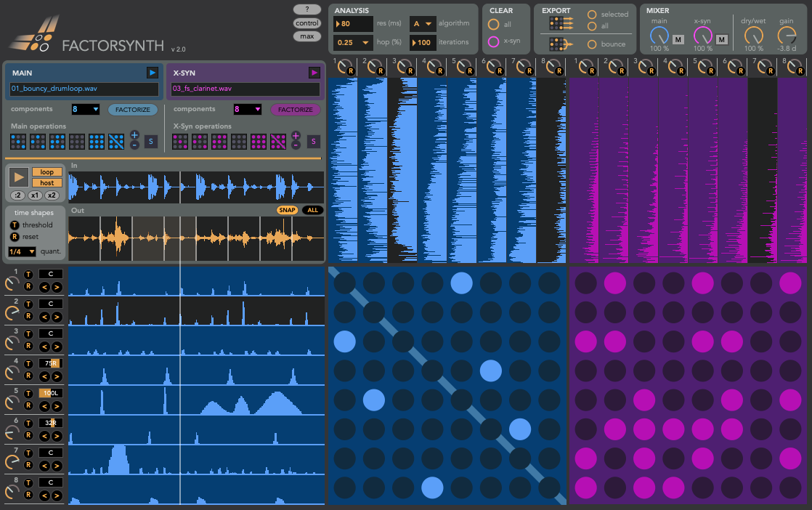Shift component 5 right with its arrow button
This screenshot has width=812, height=510.
[57, 405]
